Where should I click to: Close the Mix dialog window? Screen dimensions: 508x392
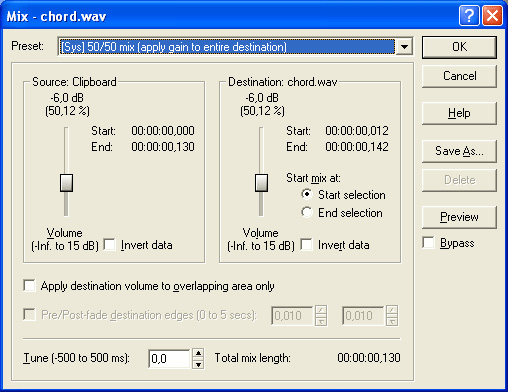coord(492,15)
